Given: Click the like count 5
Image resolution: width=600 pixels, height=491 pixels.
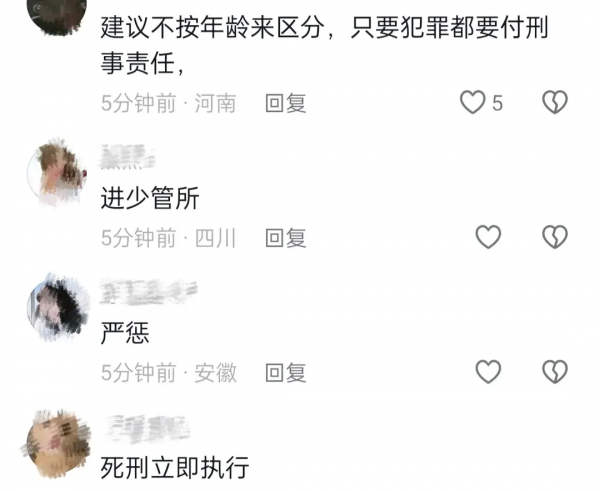Looking at the screenshot, I should click(497, 103).
